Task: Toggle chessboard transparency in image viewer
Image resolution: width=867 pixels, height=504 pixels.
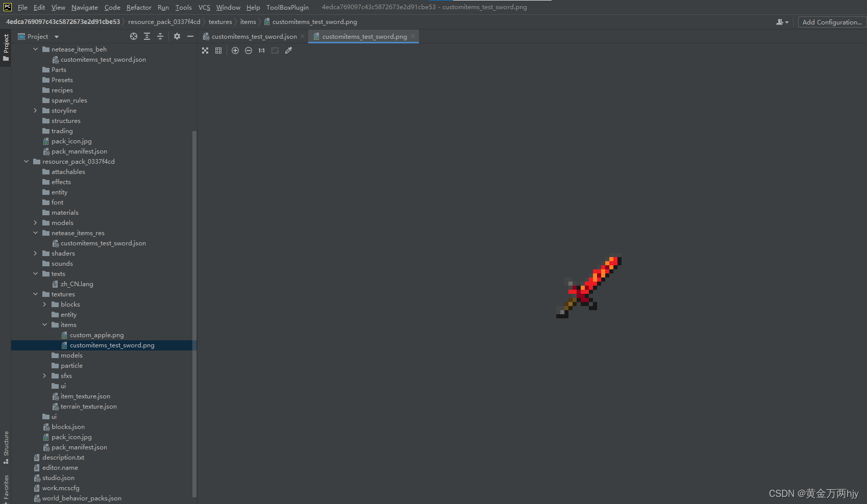Action: pyautogui.click(x=205, y=51)
